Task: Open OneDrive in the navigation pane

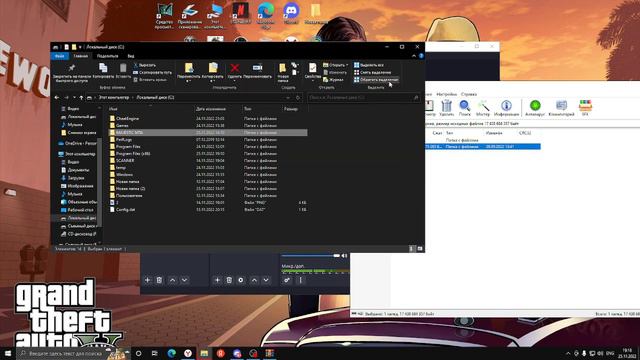Action: (x=78, y=143)
